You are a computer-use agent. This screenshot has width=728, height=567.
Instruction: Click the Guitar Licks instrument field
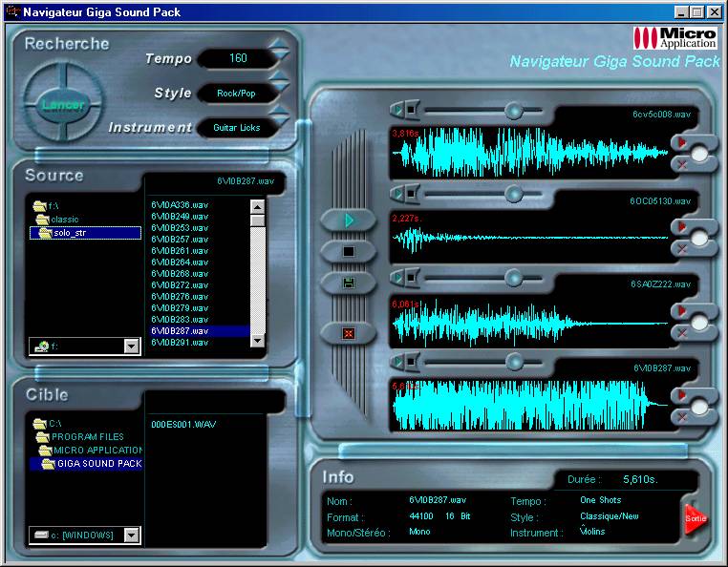click(x=236, y=128)
